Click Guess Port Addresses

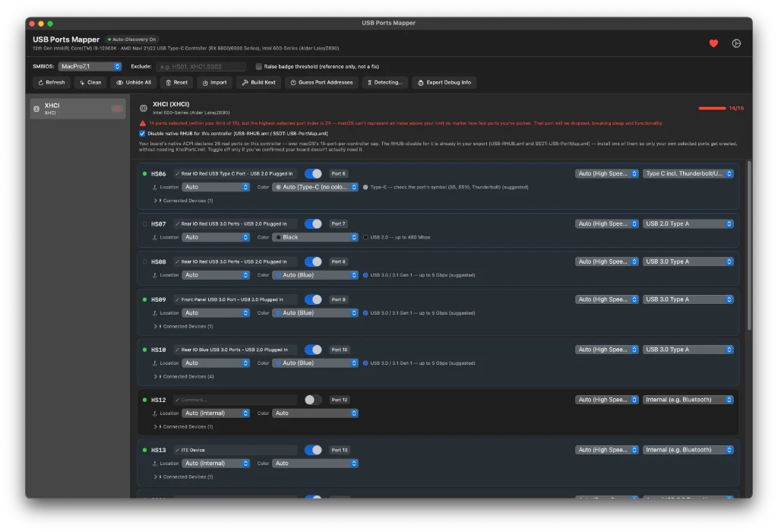coord(321,82)
